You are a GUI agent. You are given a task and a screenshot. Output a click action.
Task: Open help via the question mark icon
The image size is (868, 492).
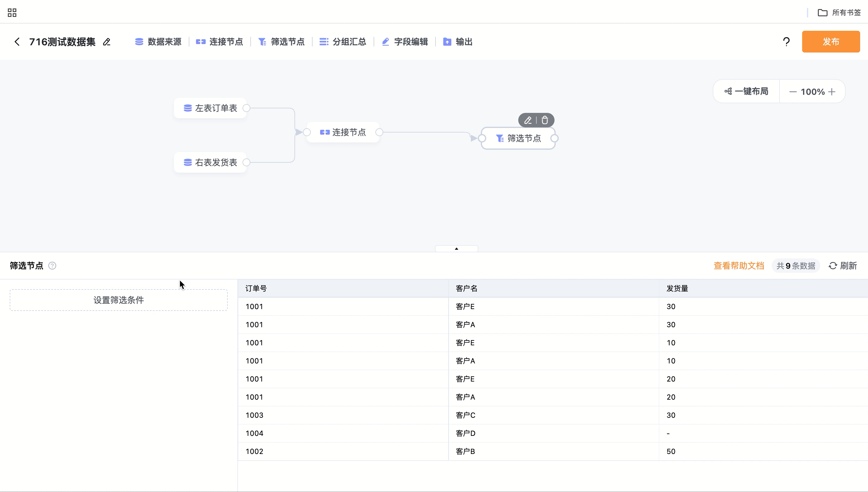tap(786, 42)
